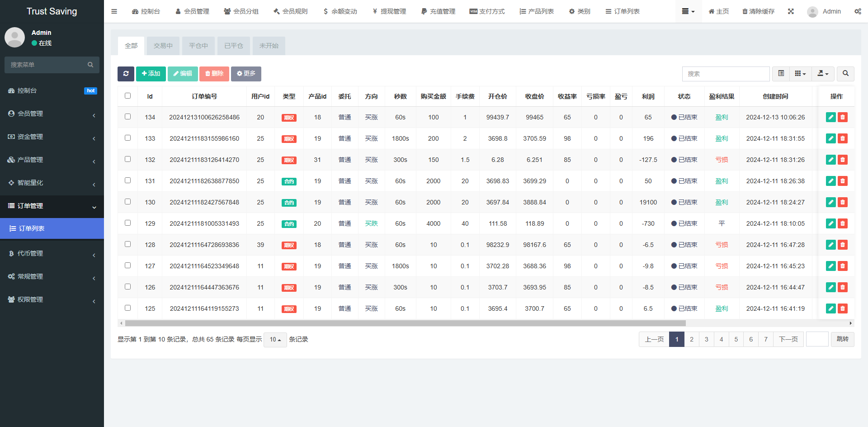Image resolution: width=868 pixels, height=427 pixels.
Task: Click the delete icon for order 134
Action: point(843,117)
